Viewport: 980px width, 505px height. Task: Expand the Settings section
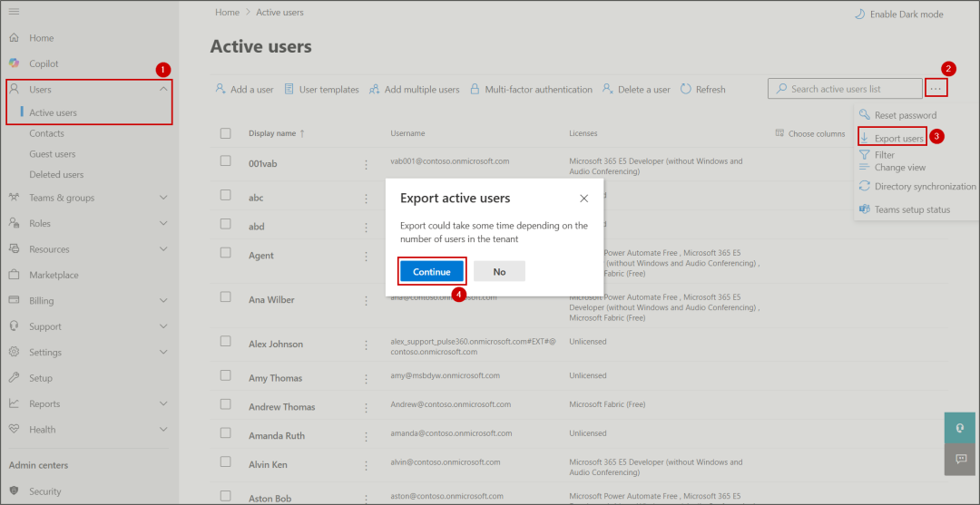tap(163, 352)
